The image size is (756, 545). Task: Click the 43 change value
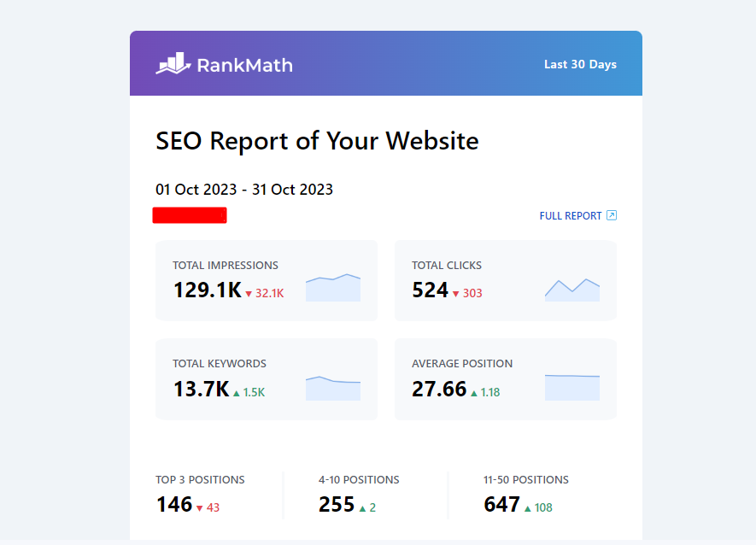click(213, 507)
